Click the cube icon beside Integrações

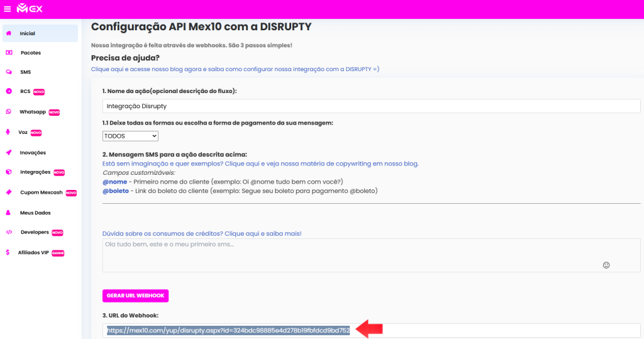tap(9, 172)
